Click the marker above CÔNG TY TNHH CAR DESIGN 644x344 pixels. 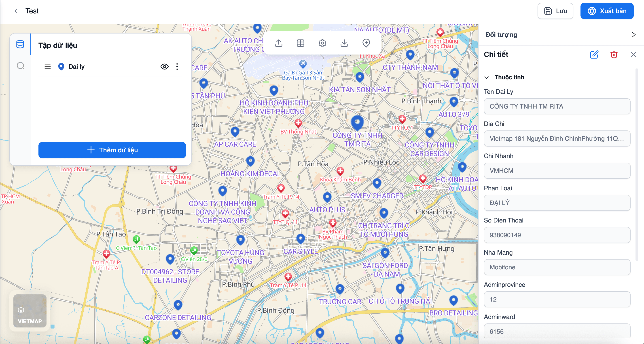pos(430,132)
